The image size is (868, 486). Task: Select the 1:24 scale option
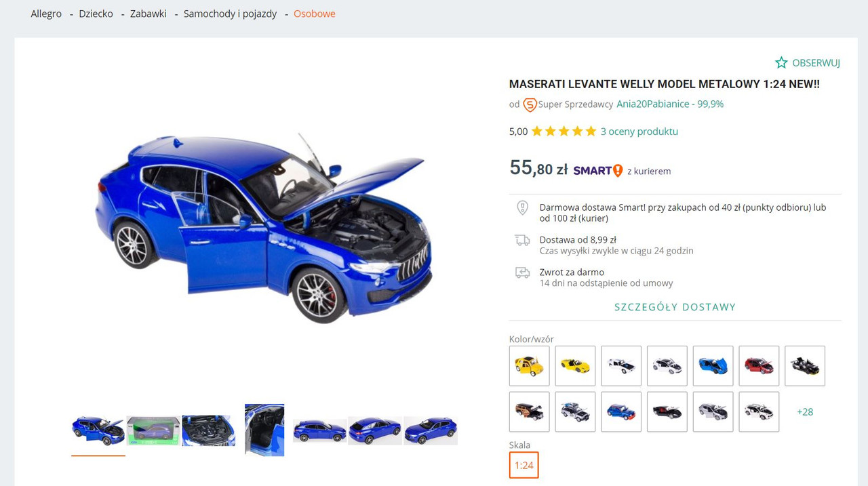click(524, 465)
